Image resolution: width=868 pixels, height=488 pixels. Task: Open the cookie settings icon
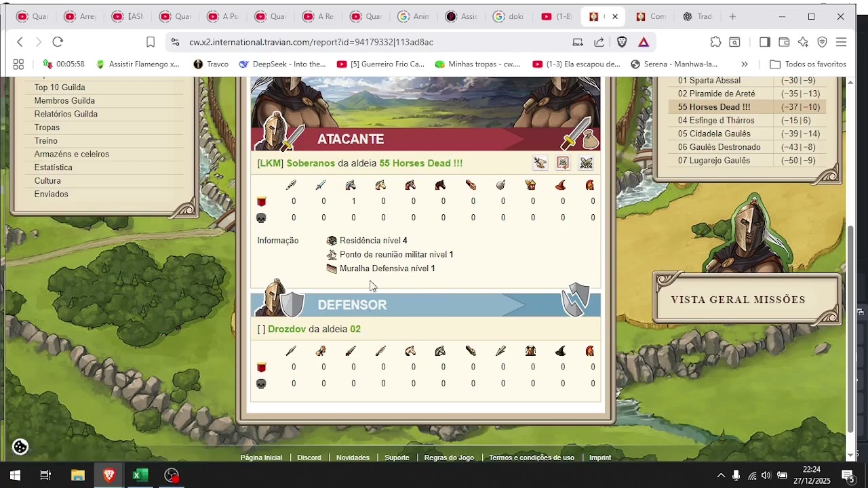point(20,447)
